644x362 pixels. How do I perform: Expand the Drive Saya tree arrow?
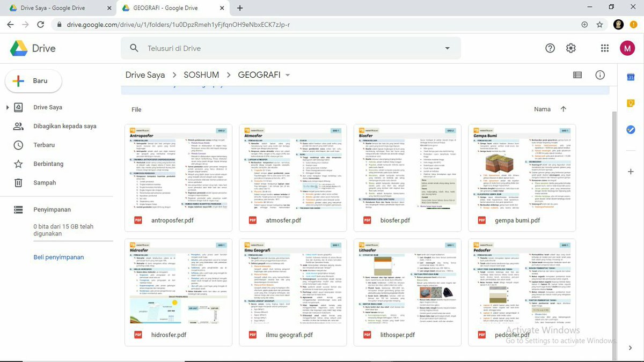[x=8, y=107]
